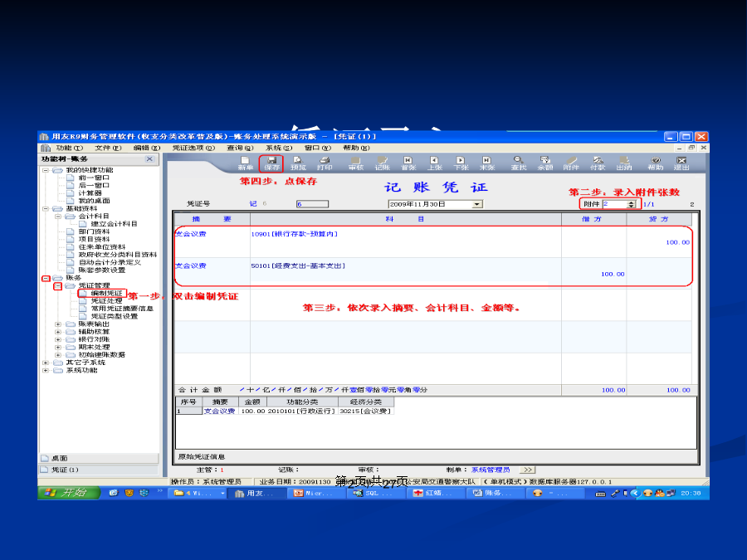Expand 账表输出 tree node

click(x=58, y=324)
